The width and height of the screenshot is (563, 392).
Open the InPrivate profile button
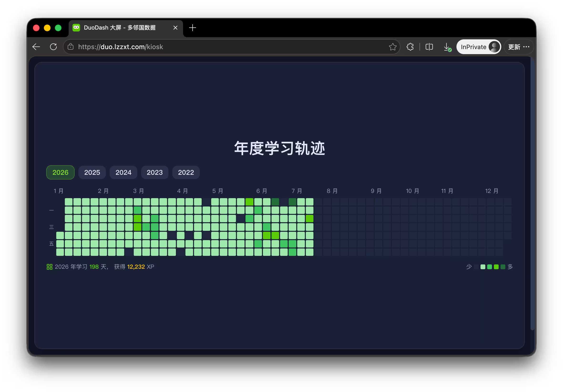pyautogui.click(x=478, y=47)
